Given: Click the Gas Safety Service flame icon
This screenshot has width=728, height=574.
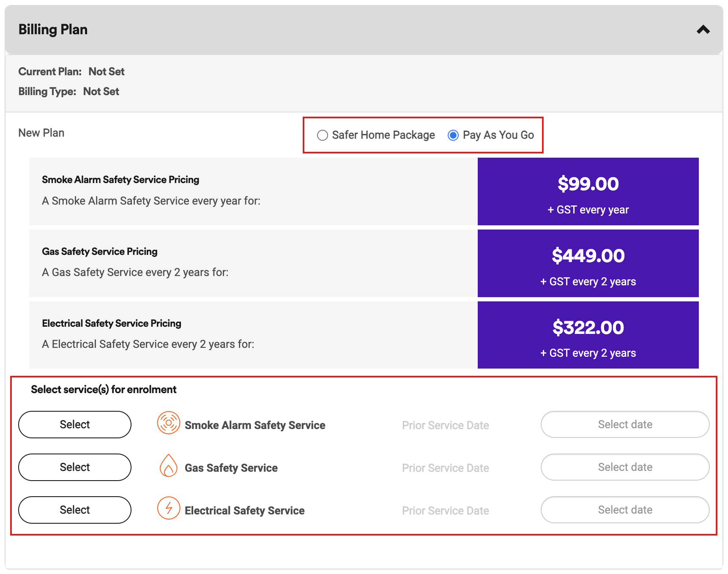Looking at the screenshot, I should [168, 466].
